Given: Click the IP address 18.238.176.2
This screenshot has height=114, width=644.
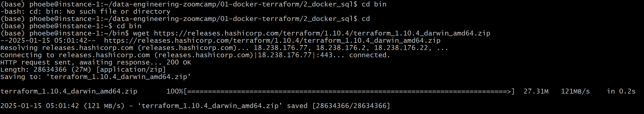Looking at the screenshot, I should pos(341,48).
